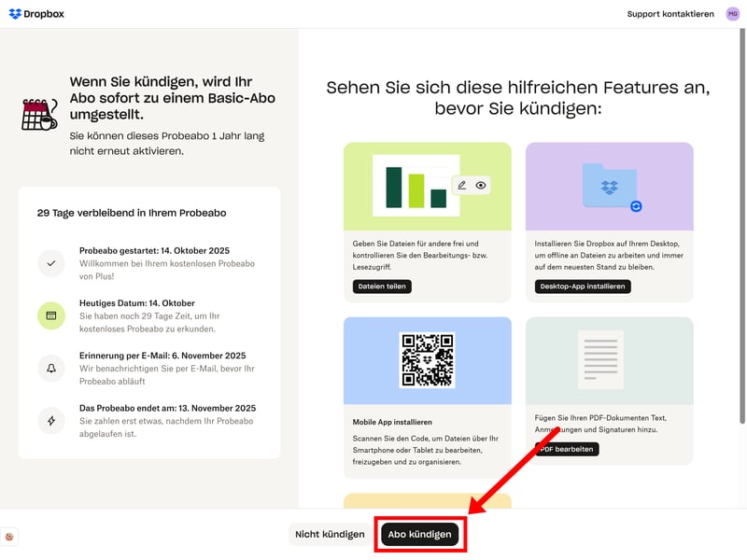Image resolution: width=747 pixels, height=560 pixels.
Task: Confirm with Abo kündigen button
Action: point(419,535)
